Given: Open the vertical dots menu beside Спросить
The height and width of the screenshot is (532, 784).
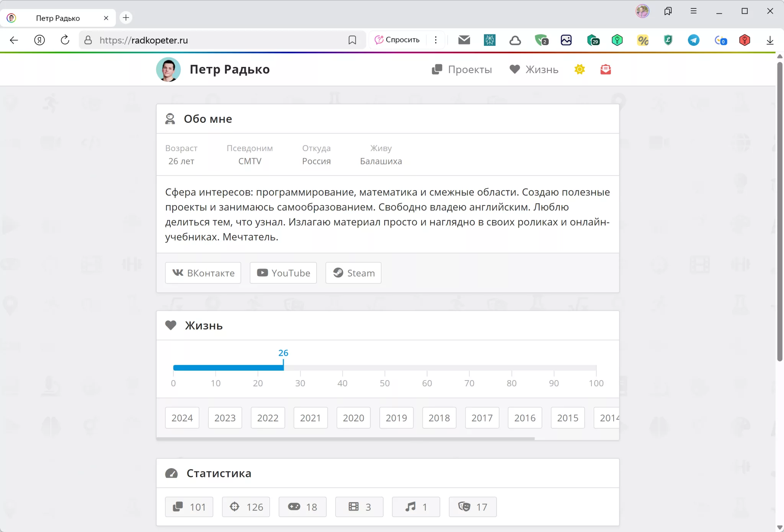Looking at the screenshot, I should (x=436, y=40).
